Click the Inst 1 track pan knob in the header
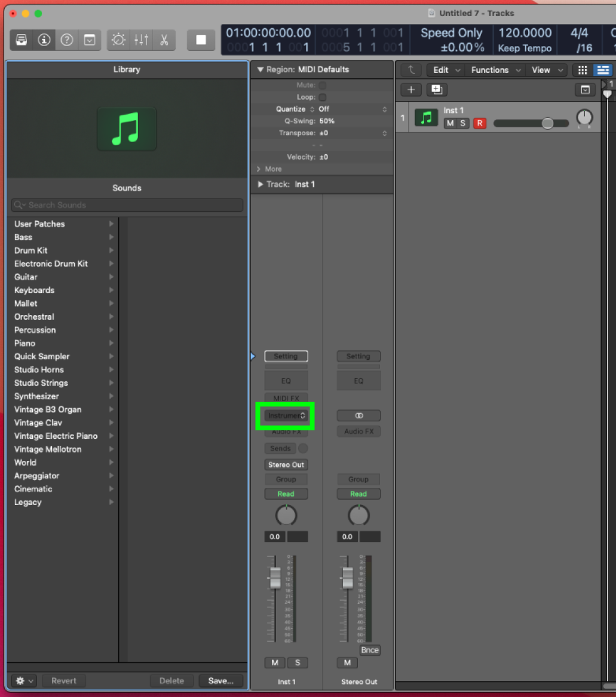 [584, 118]
